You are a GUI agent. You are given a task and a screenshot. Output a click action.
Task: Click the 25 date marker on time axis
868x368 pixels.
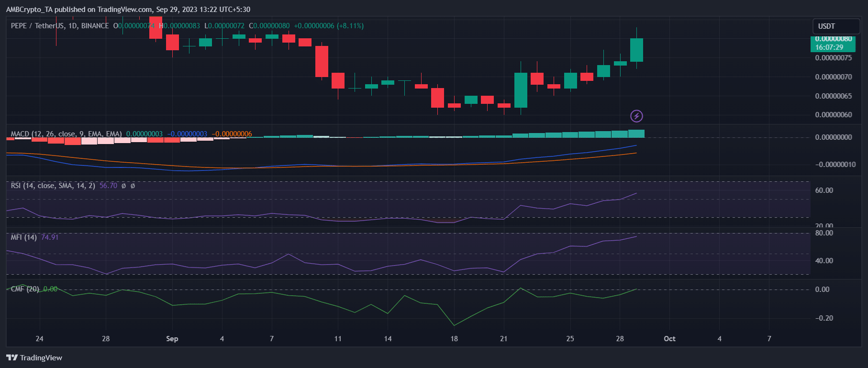570,339
